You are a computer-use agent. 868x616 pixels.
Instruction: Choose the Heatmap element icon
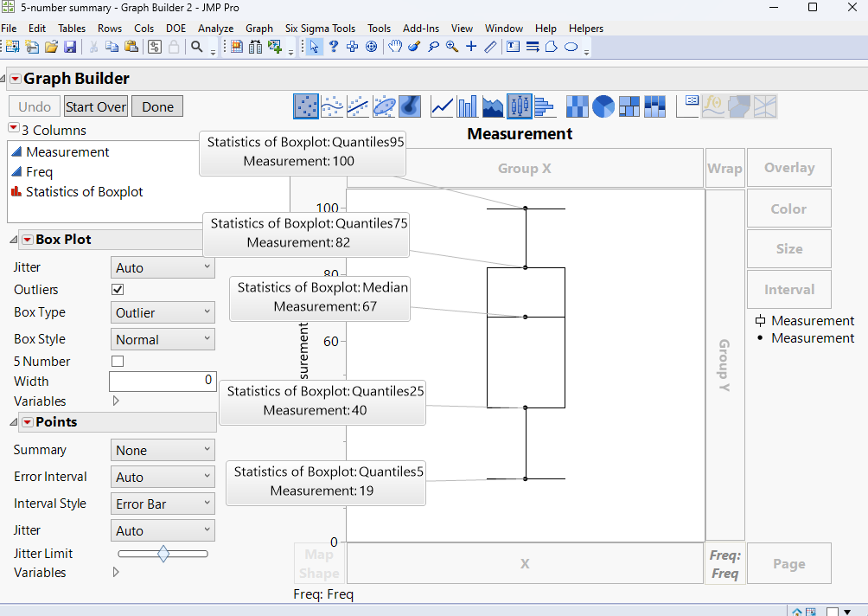point(577,106)
